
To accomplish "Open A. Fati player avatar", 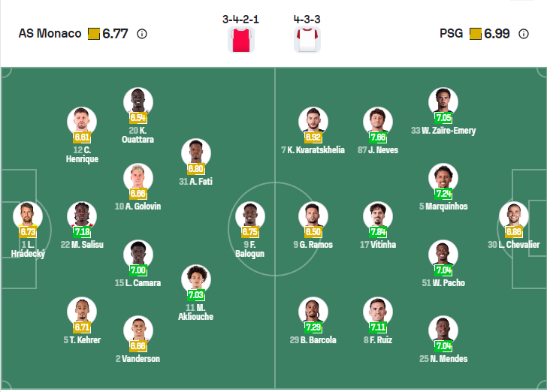I will pyautogui.click(x=196, y=152).
